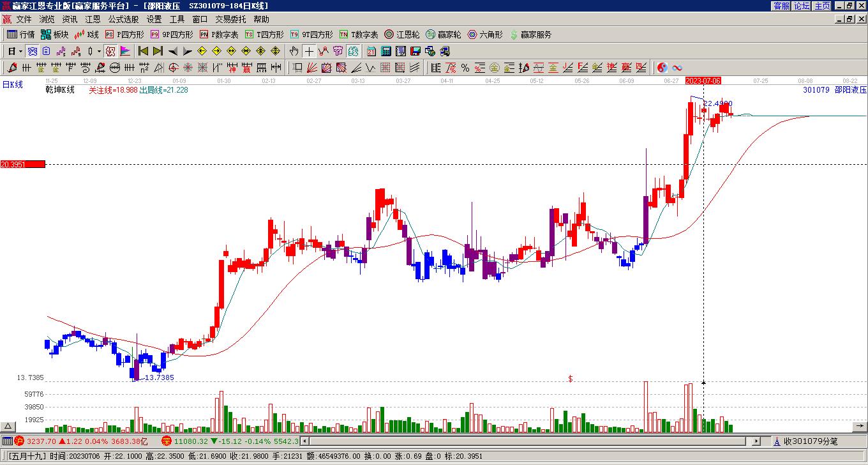This screenshot has height=465, width=868.
Task: Select the Gann angle line tool
Action: coord(356,68)
